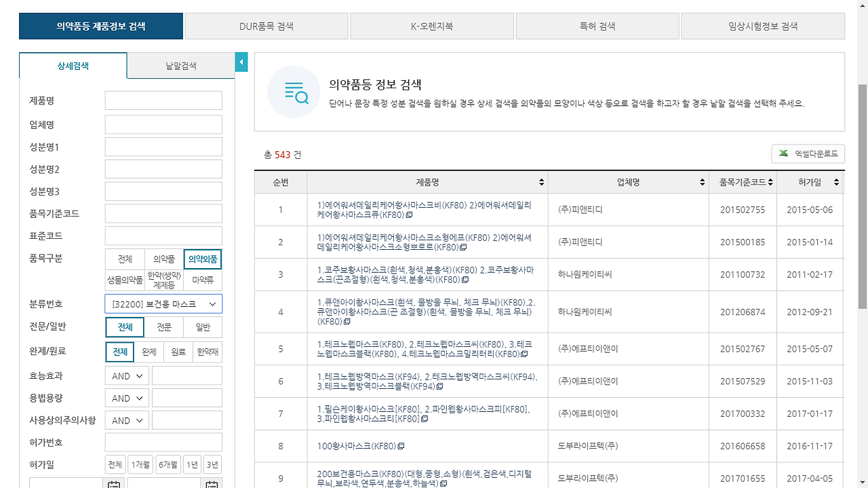
Task: Focus the 성분명1 input field
Action: tap(163, 147)
